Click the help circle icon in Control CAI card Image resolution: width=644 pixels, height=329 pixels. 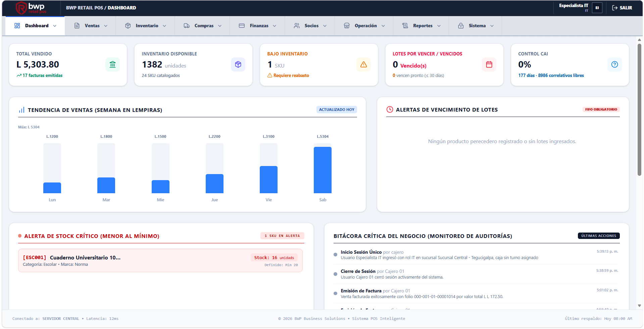614,65
